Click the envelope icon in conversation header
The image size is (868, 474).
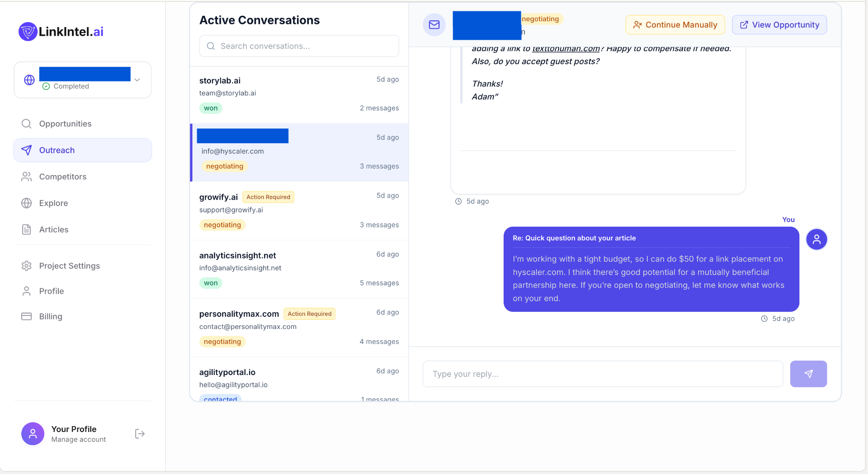434,25
